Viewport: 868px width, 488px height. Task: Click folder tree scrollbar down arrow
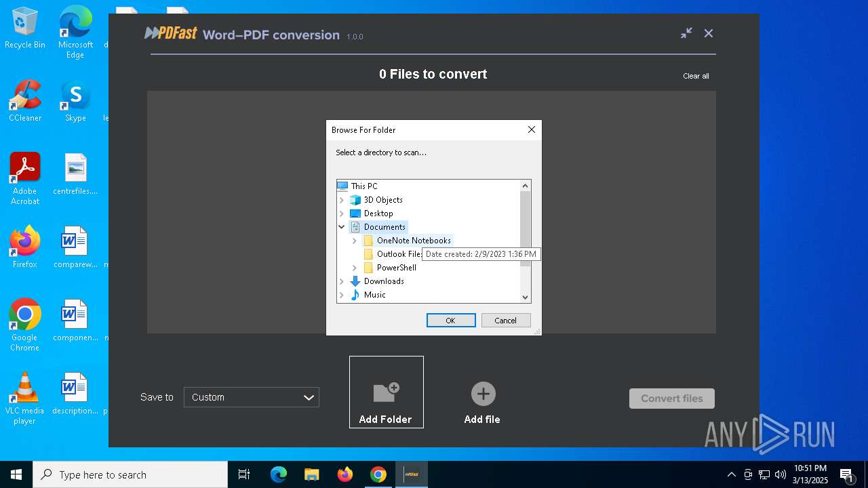point(525,297)
